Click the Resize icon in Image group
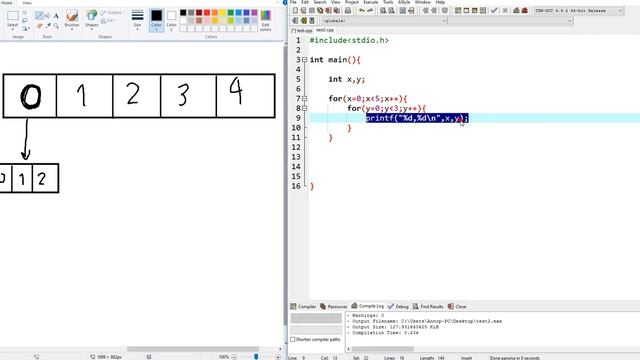640x360 pixels. click(25, 20)
